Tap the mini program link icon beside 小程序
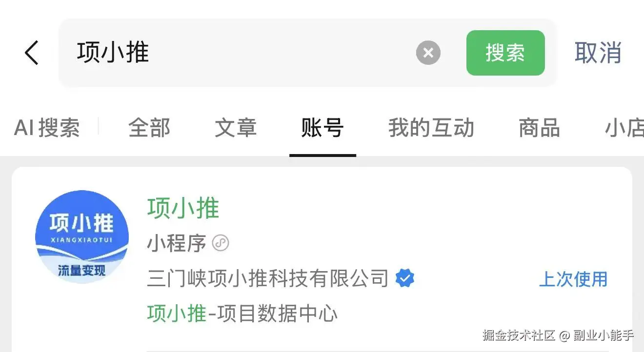The width and height of the screenshot is (644, 352). 221,243
